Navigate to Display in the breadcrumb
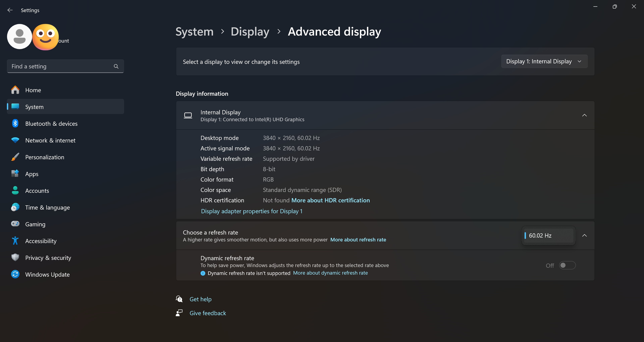The height and width of the screenshot is (342, 644). 250,32
